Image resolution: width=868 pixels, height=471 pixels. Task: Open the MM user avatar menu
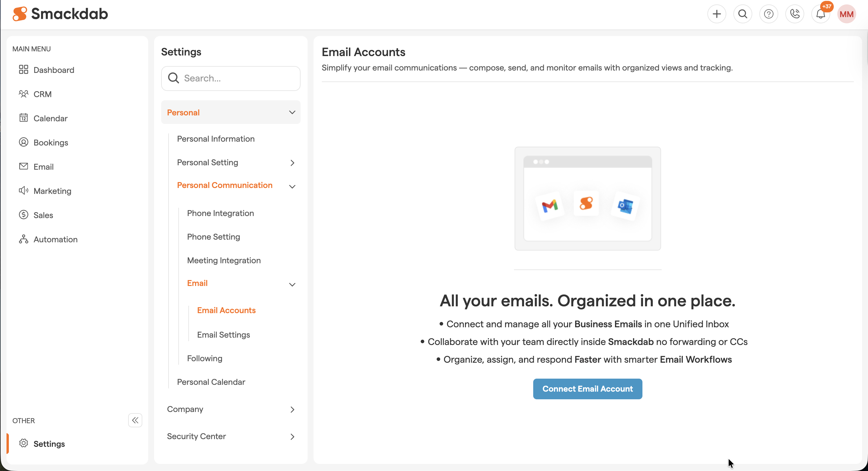point(846,14)
